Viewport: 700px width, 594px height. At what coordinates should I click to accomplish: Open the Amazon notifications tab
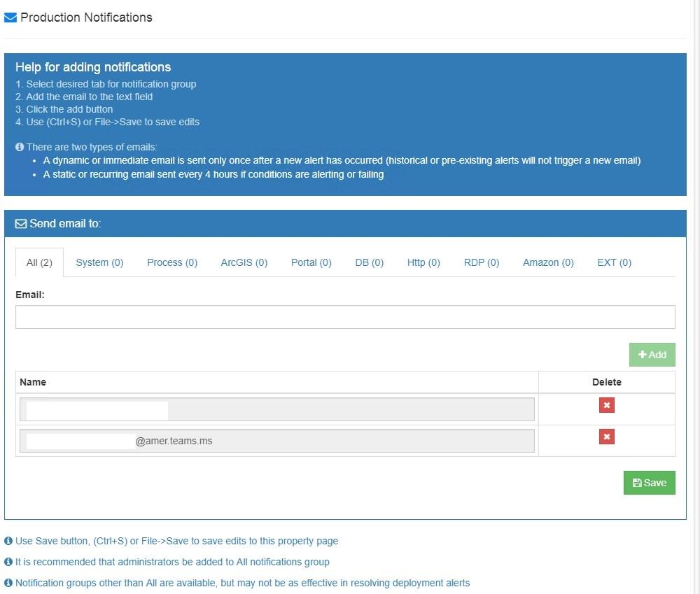click(548, 262)
